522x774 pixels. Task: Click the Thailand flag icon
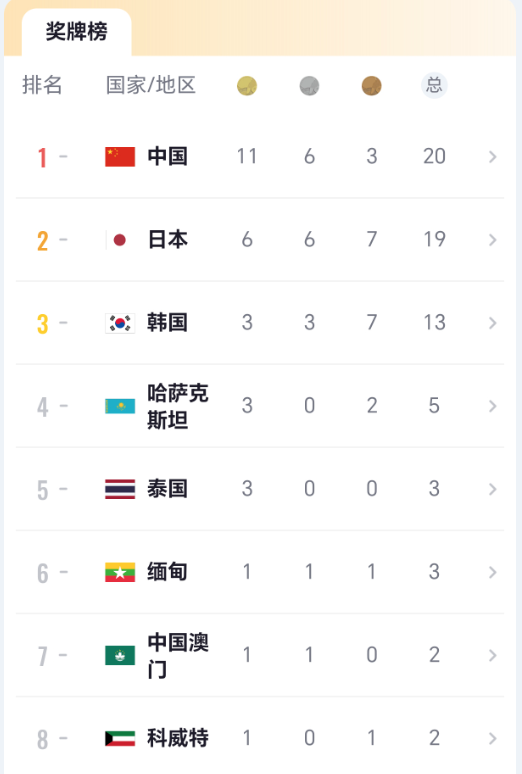pos(120,489)
